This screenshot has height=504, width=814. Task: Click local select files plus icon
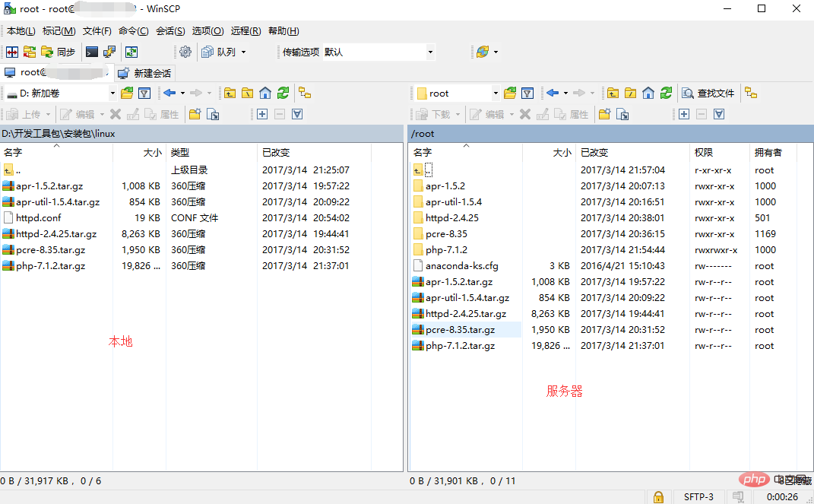click(x=262, y=114)
